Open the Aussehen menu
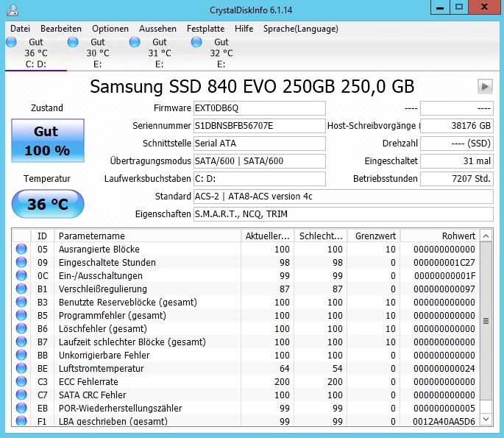The image size is (504, 438). click(157, 29)
